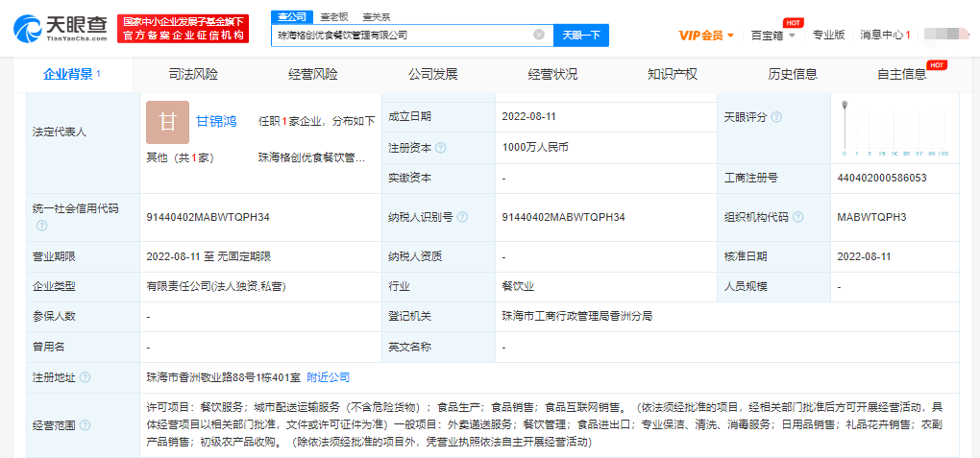The height and width of the screenshot is (458, 980).
Task: Select address 珠海市香洲敬业路88号1栋401室
Action: [223, 377]
